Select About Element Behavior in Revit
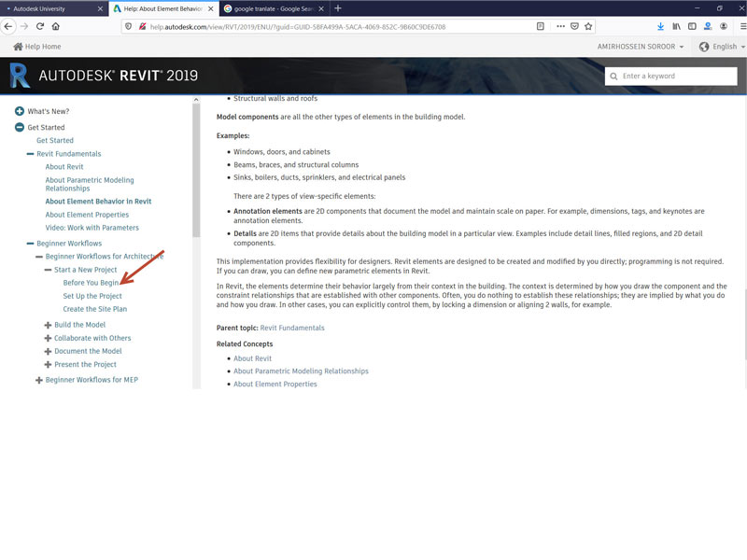The width and height of the screenshot is (747, 560). pos(98,202)
